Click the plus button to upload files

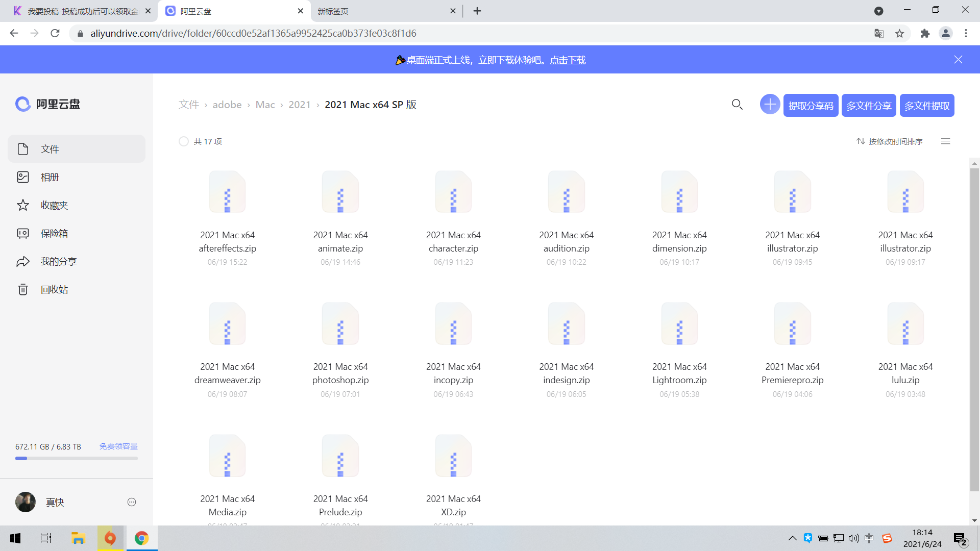point(770,104)
